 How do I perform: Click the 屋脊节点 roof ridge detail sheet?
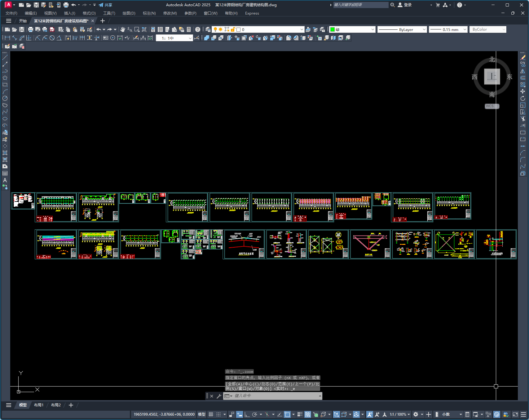244,244
